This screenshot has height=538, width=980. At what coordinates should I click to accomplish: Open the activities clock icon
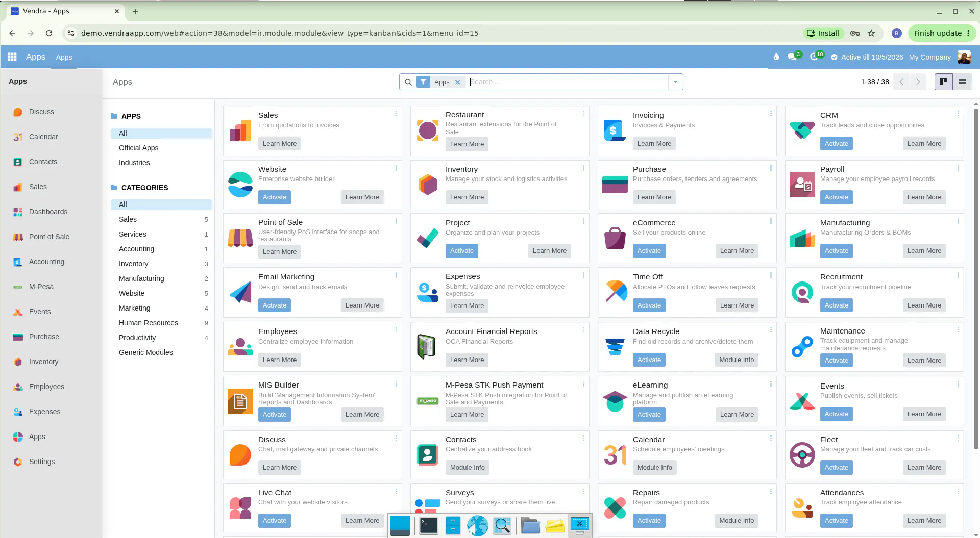pyautogui.click(x=814, y=57)
